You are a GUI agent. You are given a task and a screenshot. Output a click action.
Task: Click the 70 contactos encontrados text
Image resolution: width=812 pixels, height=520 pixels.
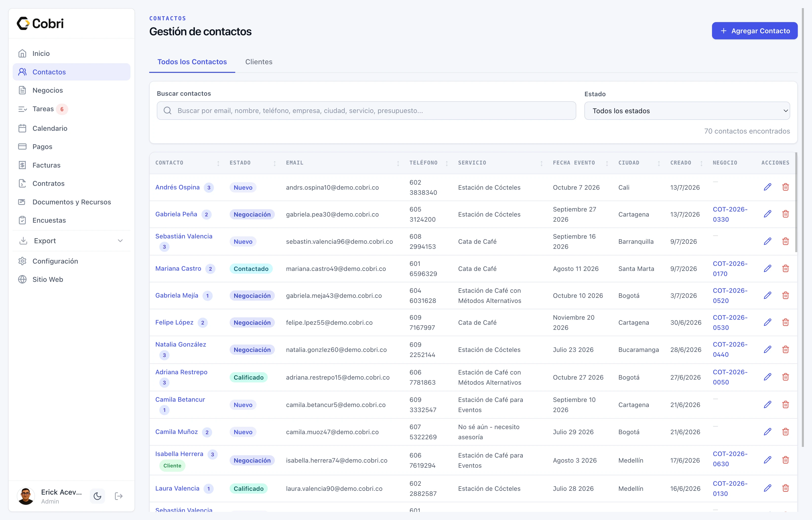[x=747, y=131]
